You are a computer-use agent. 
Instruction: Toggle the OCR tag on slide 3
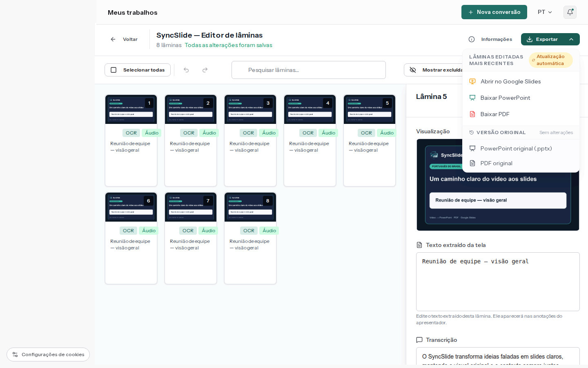[248, 133]
